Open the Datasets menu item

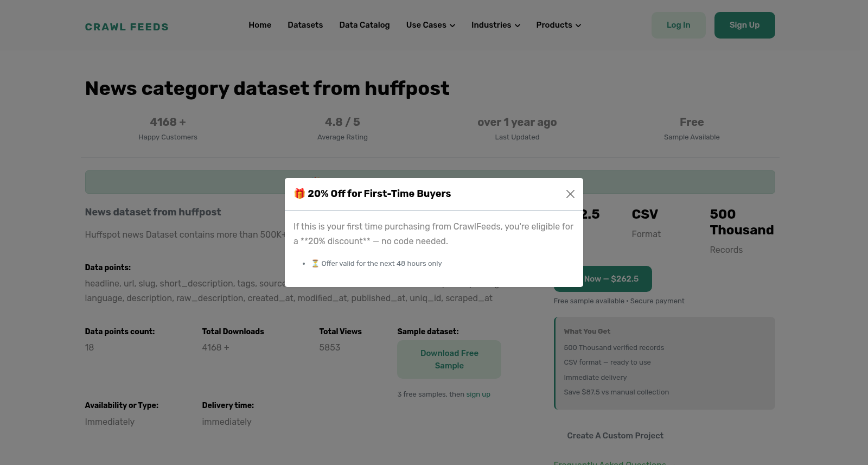(x=305, y=25)
